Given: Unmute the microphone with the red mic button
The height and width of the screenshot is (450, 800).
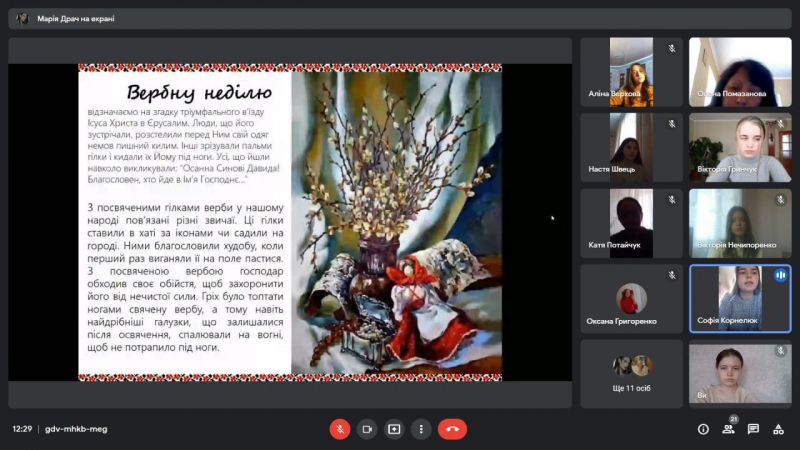Looking at the screenshot, I should coord(340,429).
